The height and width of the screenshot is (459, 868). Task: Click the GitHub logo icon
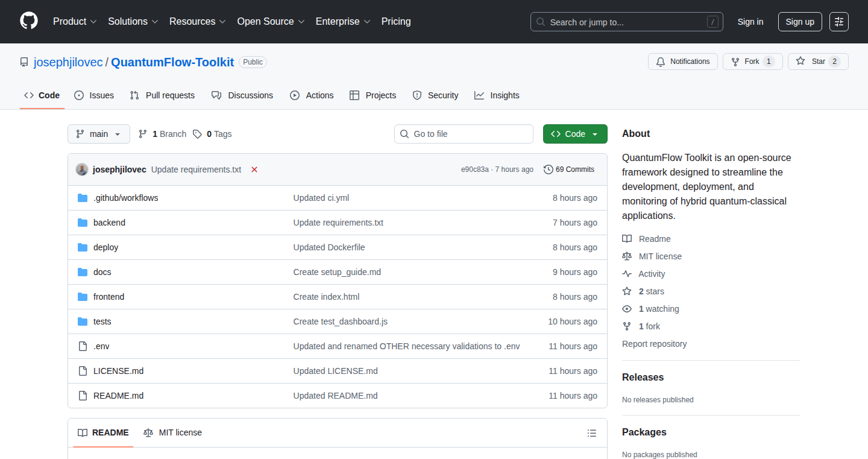coord(29,21)
